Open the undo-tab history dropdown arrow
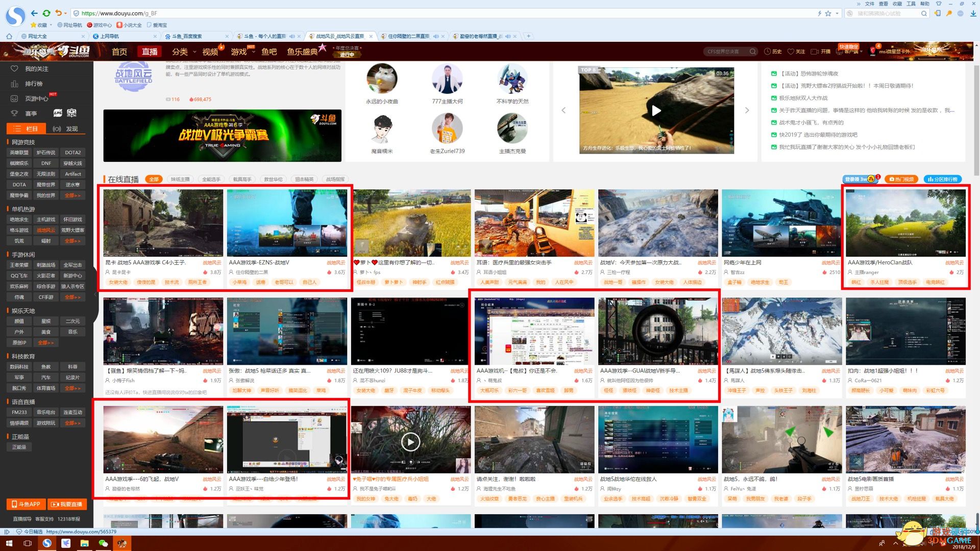 click(x=65, y=13)
